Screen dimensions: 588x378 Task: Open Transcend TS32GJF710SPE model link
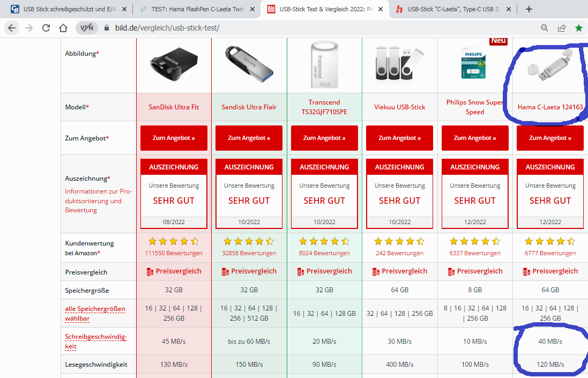(324, 107)
